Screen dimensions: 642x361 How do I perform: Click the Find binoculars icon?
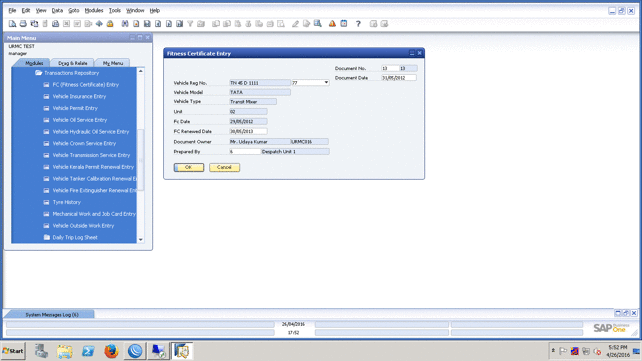tap(125, 24)
